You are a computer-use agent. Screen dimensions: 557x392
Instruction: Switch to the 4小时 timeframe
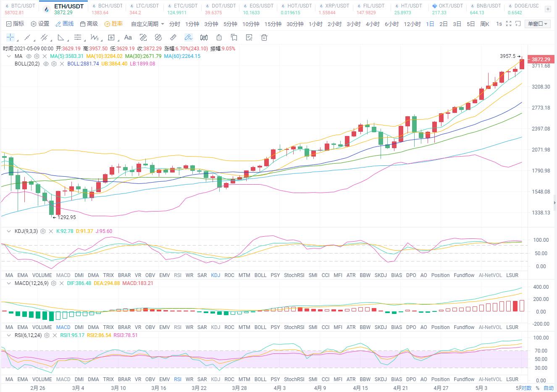(373, 24)
